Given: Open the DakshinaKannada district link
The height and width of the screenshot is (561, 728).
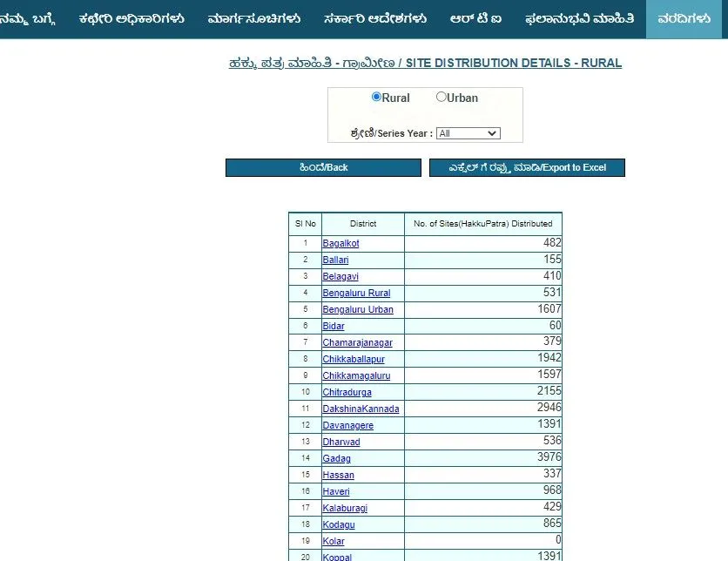Looking at the screenshot, I should (361, 409).
